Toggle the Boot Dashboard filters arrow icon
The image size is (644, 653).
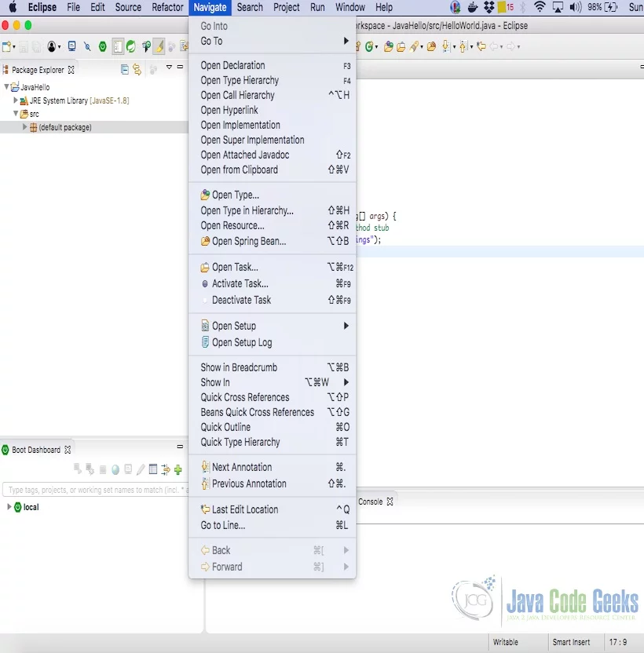166,470
